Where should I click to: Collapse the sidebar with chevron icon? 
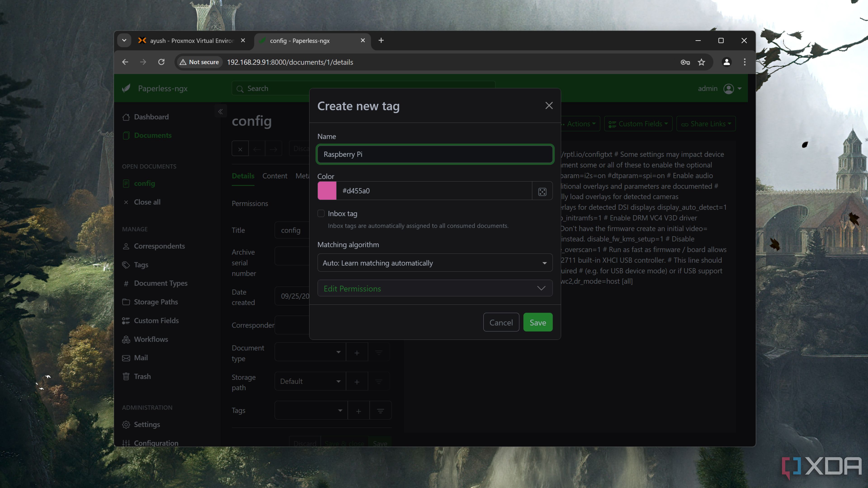tap(220, 111)
